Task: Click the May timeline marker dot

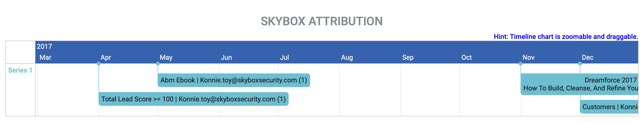Action: pyautogui.click(x=158, y=64)
